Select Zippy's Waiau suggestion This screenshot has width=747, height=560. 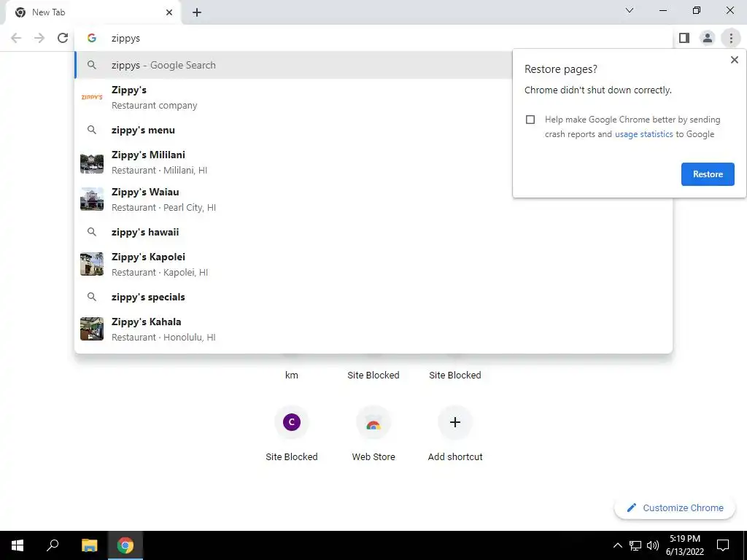pos(373,200)
